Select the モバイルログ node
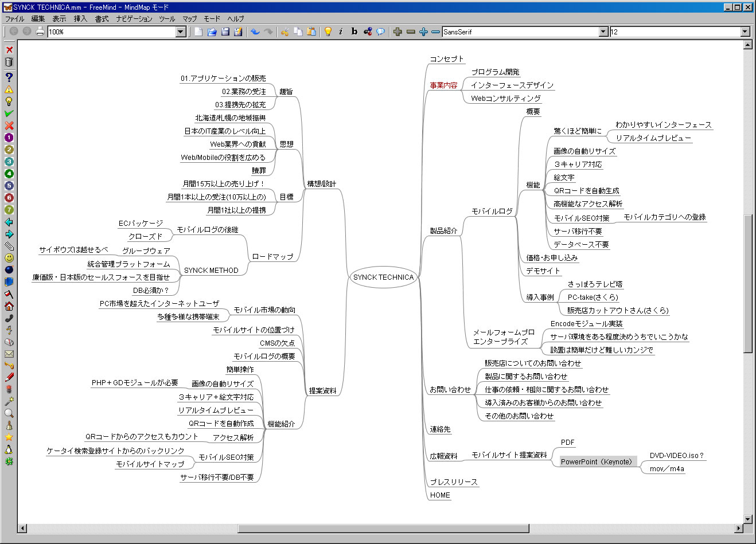 coord(492,212)
